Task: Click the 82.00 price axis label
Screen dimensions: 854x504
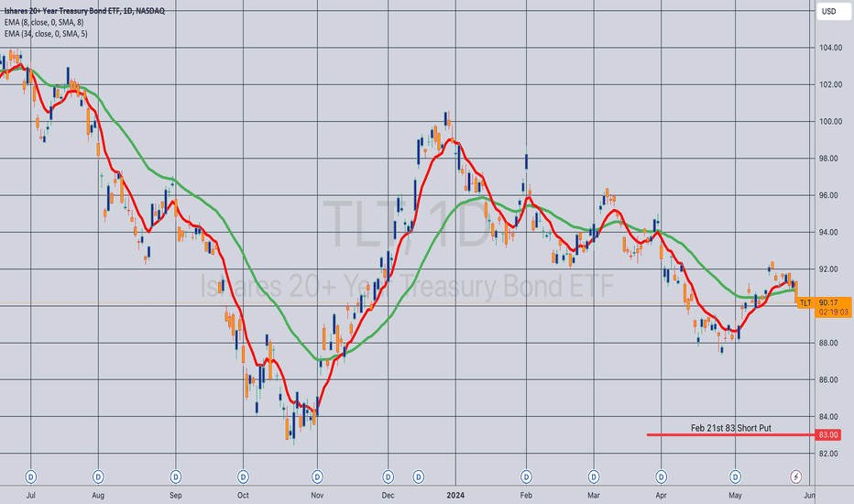Action: pos(830,454)
